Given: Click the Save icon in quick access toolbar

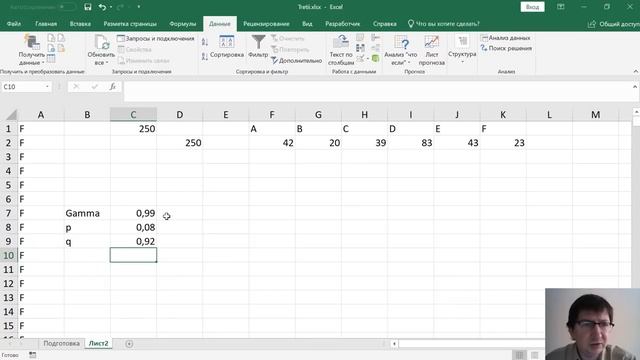Looking at the screenshot, I should pyautogui.click(x=88, y=7).
